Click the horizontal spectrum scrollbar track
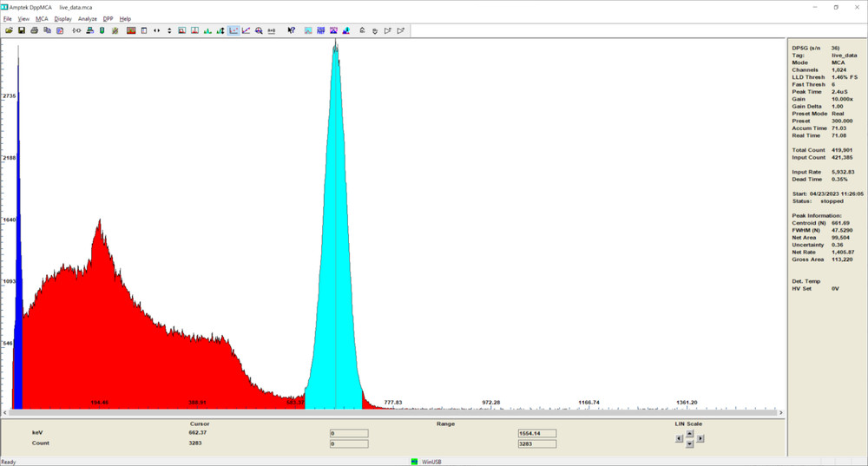Screen dimensions: 868x466 [392, 413]
